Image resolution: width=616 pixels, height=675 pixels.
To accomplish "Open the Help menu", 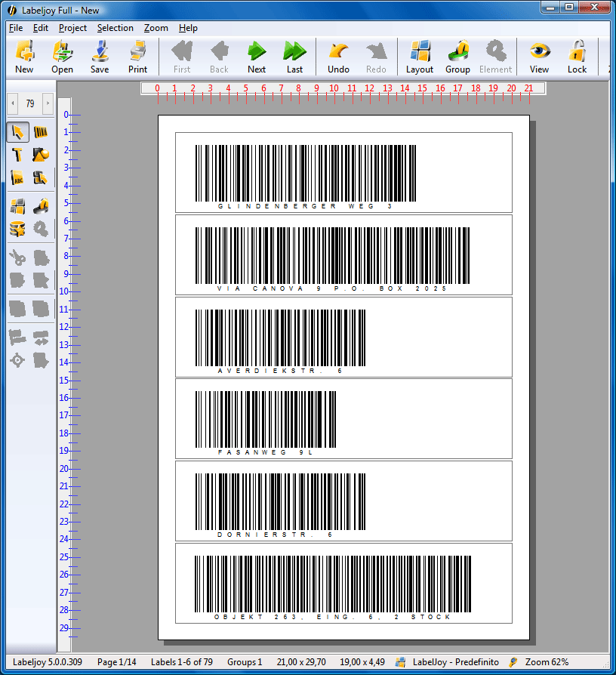I will pos(188,28).
